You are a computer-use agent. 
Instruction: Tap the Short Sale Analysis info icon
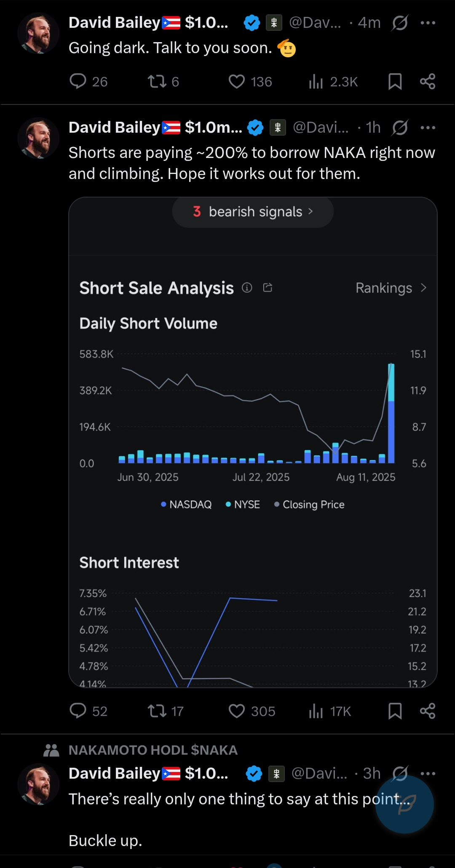pyautogui.click(x=247, y=288)
